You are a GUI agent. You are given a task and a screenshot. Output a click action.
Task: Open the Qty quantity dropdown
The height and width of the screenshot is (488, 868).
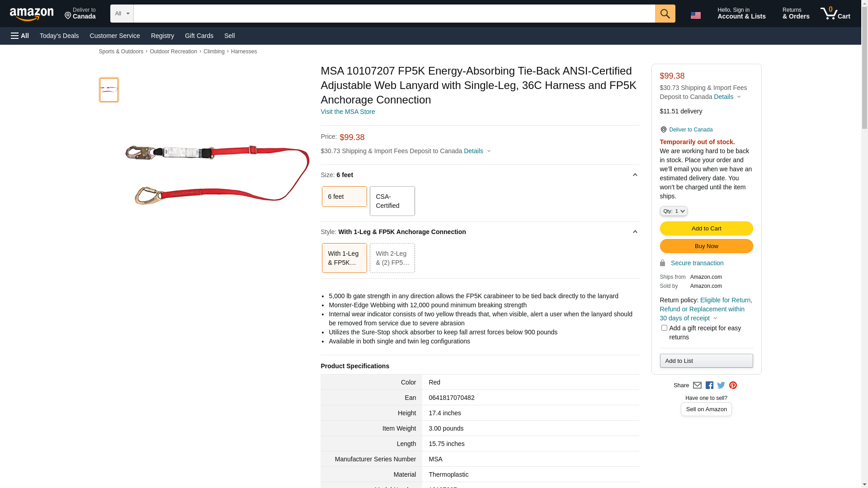673,211
